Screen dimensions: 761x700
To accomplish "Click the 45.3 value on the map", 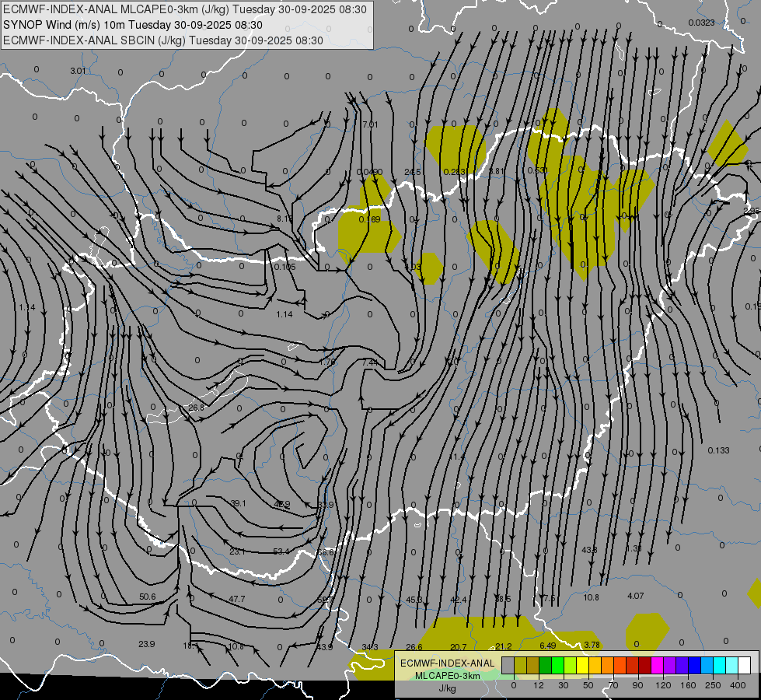I will (414, 600).
